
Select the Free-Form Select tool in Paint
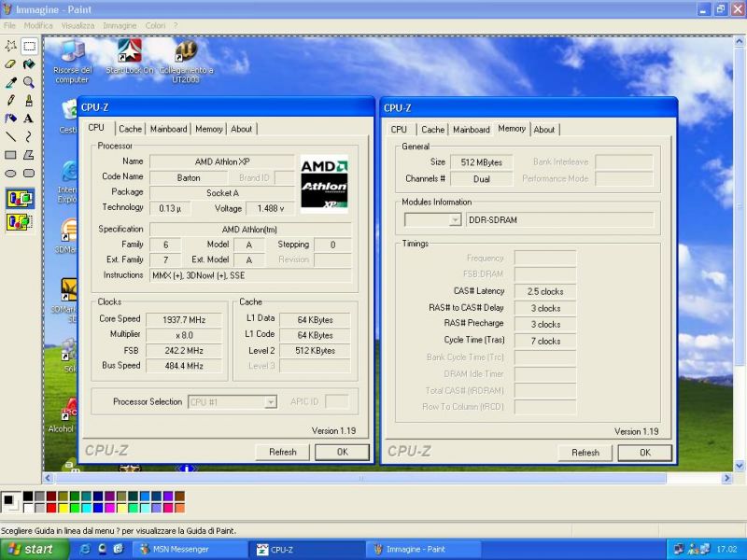pos(10,46)
